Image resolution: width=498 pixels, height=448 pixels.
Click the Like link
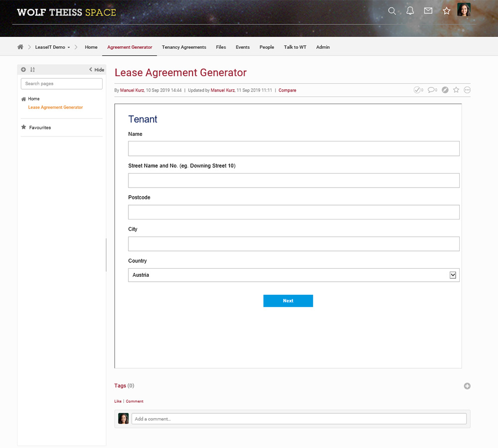[118, 401]
